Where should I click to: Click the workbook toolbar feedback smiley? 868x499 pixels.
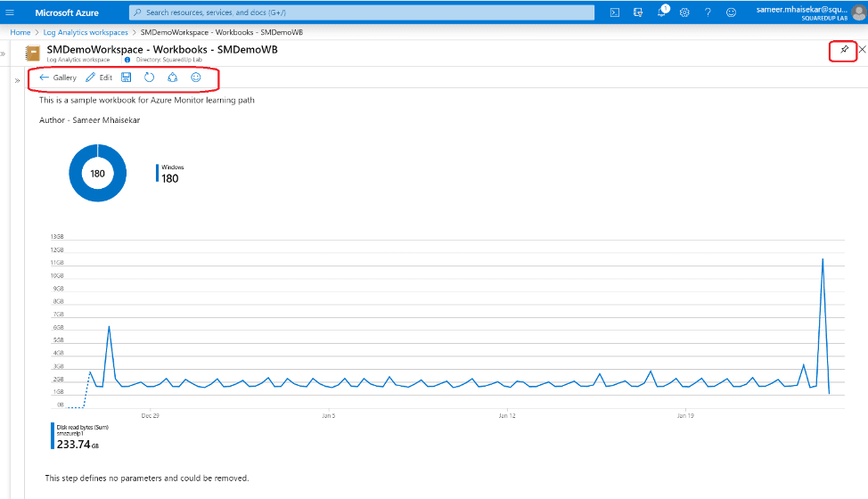coord(196,78)
